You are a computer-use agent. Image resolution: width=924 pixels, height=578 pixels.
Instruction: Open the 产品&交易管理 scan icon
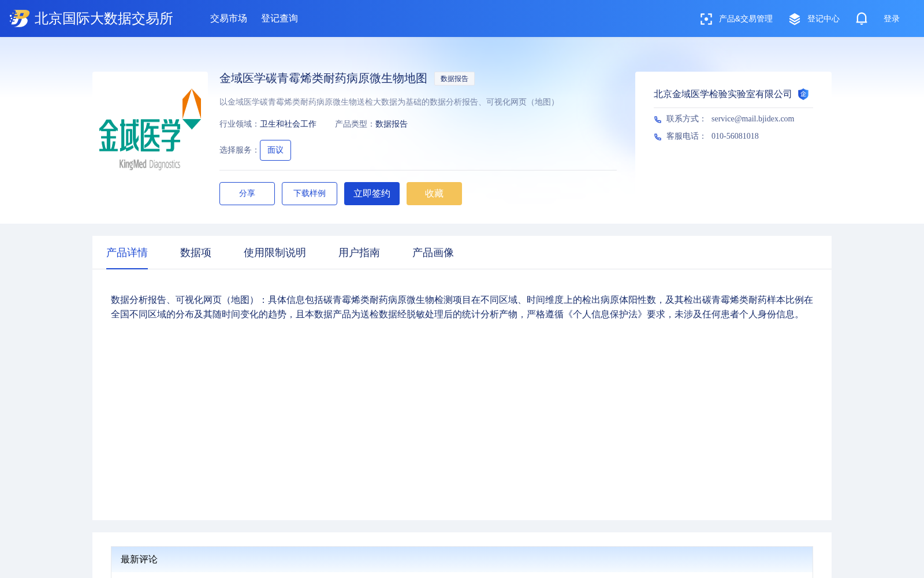[706, 19]
